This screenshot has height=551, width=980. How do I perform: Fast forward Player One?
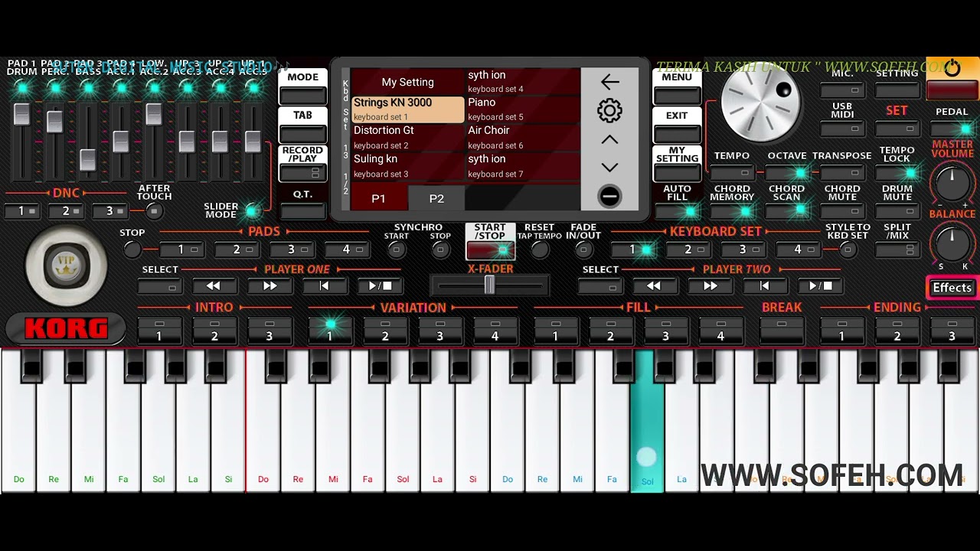pyautogui.click(x=269, y=286)
